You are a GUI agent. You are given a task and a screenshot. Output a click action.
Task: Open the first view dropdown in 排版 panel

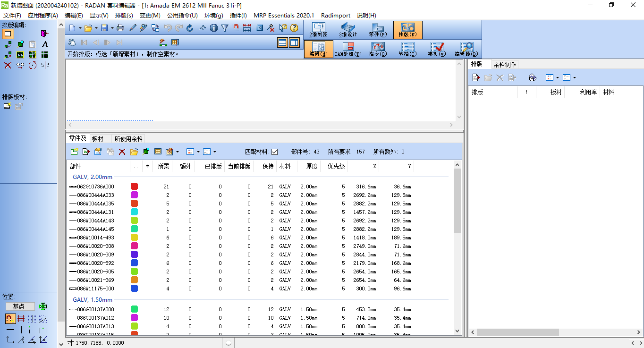point(558,78)
